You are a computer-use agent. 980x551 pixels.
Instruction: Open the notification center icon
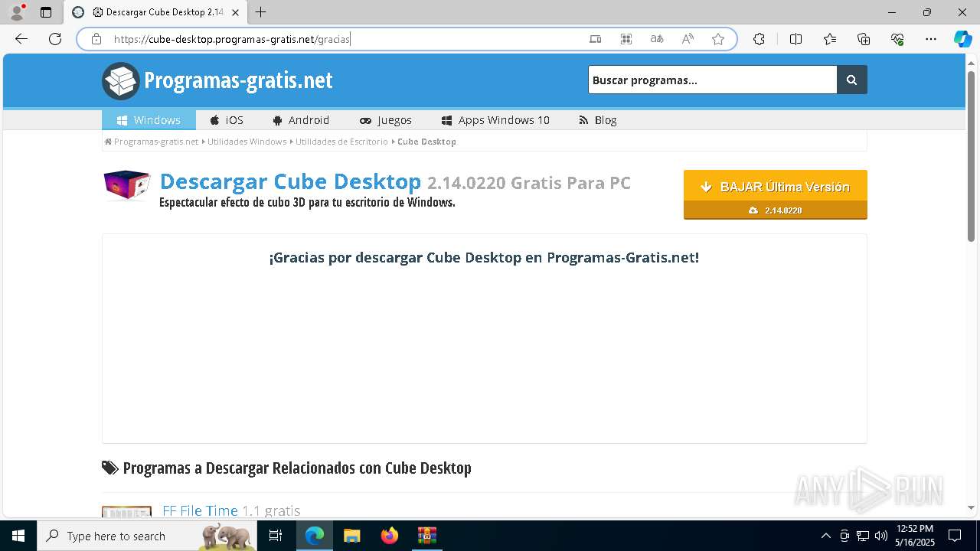click(955, 536)
